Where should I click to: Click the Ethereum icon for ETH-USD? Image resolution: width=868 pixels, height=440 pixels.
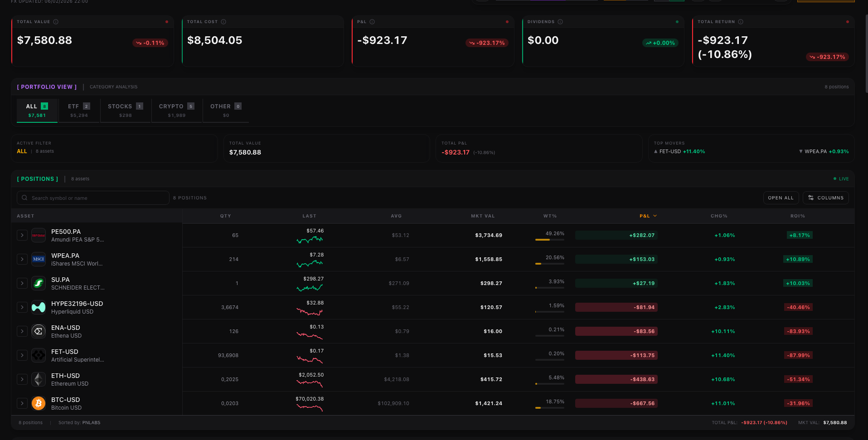click(x=39, y=379)
